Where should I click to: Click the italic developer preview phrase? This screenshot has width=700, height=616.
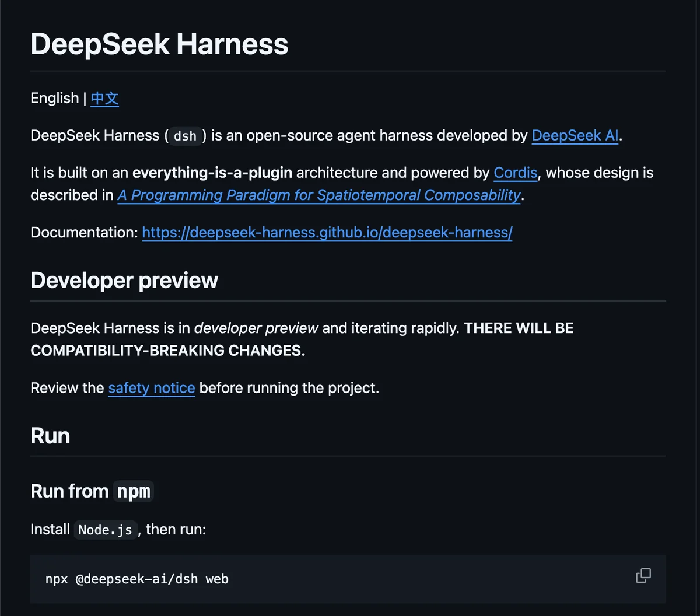tap(257, 328)
